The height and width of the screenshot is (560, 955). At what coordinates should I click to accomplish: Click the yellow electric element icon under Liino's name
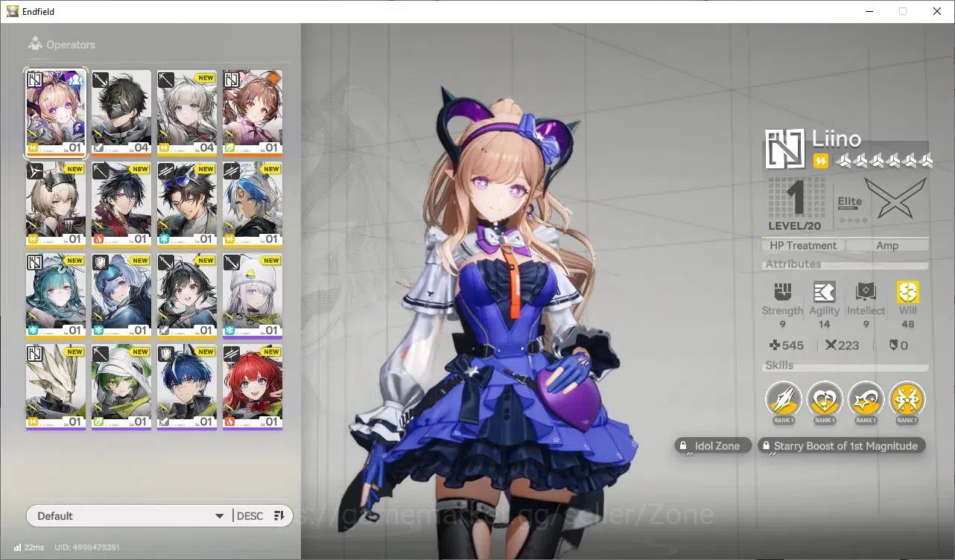coord(820,161)
